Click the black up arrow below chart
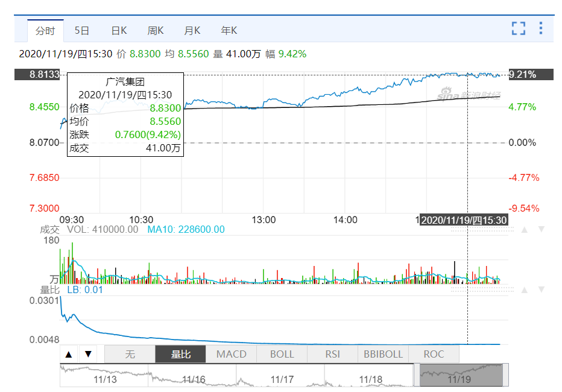The height and width of the screenshot is (392, 562). 69,355
